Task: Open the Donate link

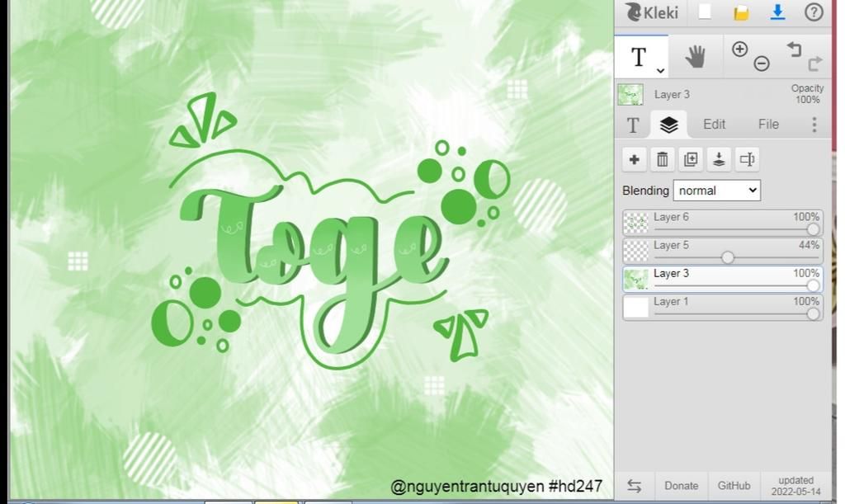Action: (x=681, y=486)
